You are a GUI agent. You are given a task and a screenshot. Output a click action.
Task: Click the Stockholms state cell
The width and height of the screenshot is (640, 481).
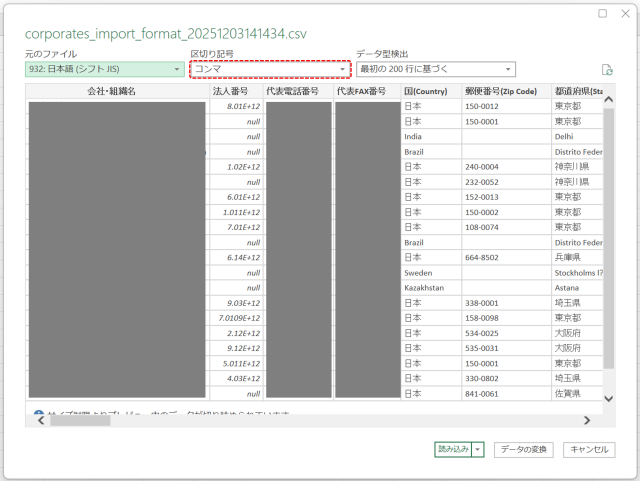coord(577,273)
